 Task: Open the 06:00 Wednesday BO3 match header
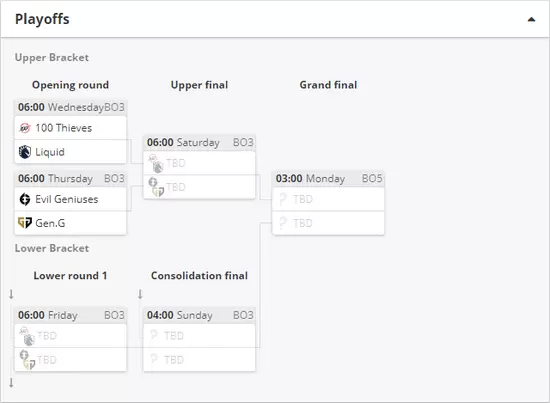click(71, 107)
